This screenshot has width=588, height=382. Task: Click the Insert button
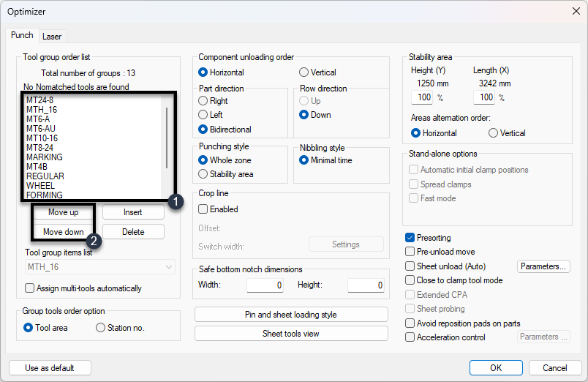[133, 212]
